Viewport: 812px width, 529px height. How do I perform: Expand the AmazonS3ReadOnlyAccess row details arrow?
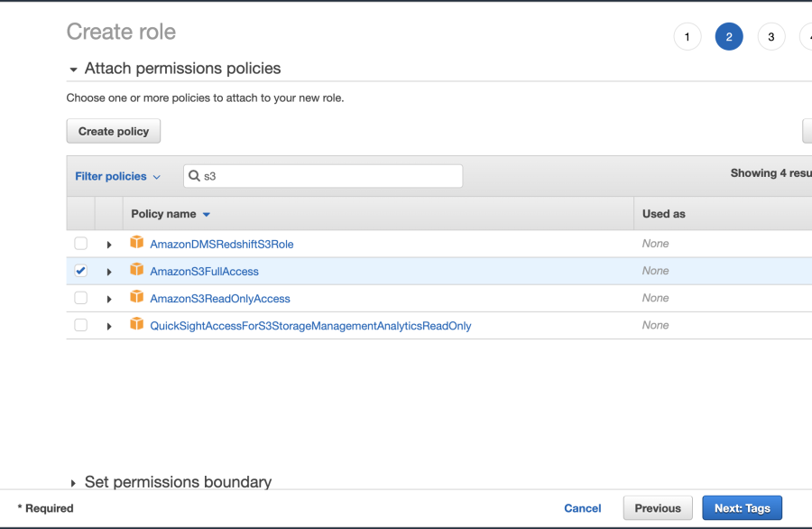tap(109, 299)
